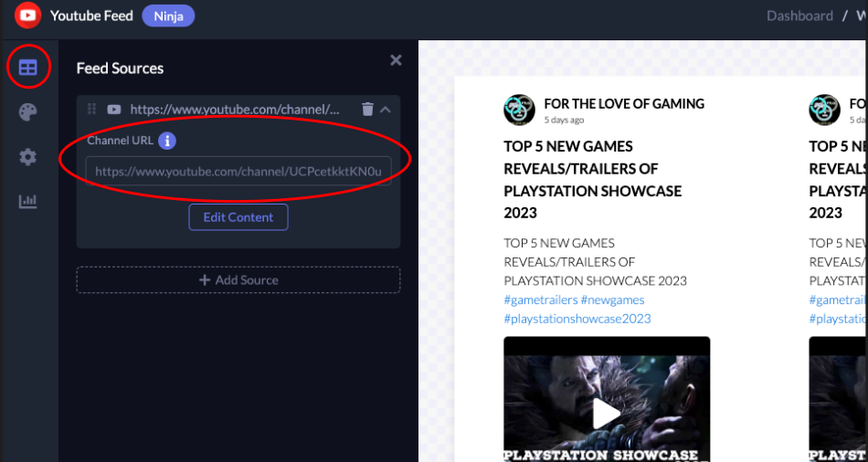Click the YouTube logo in header
The image size is (868, 462).
[27, 16]
